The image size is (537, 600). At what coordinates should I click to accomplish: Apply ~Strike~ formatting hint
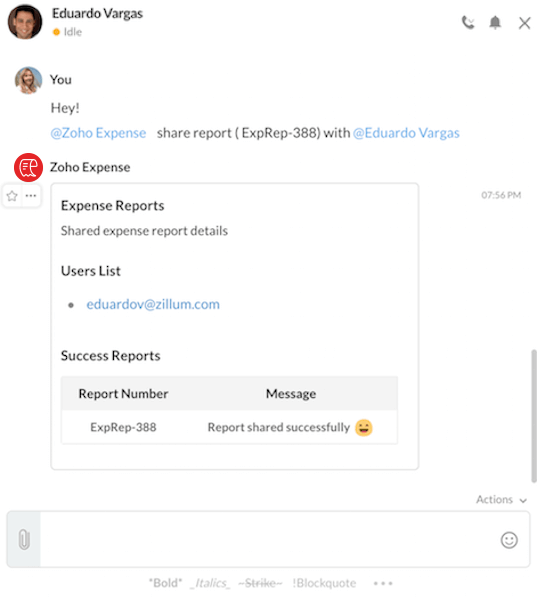coord(260,583)
